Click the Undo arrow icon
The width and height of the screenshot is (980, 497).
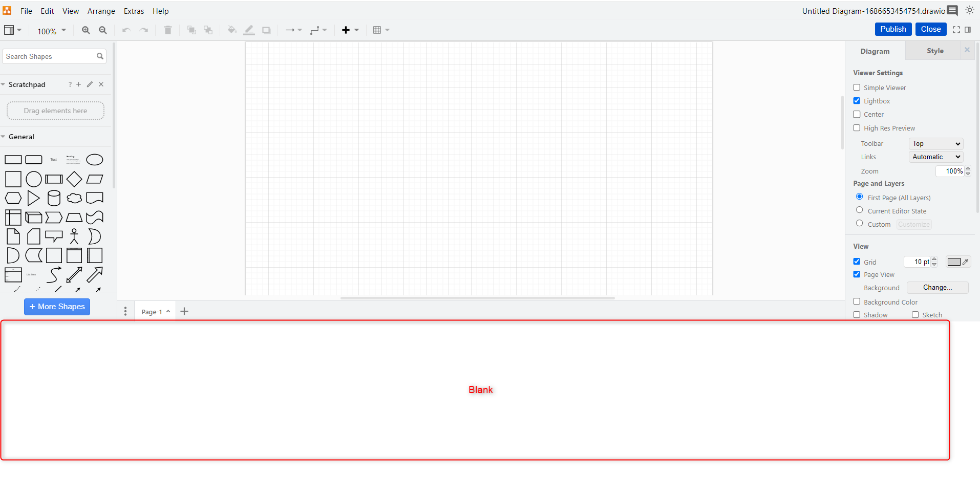point(126,30)
